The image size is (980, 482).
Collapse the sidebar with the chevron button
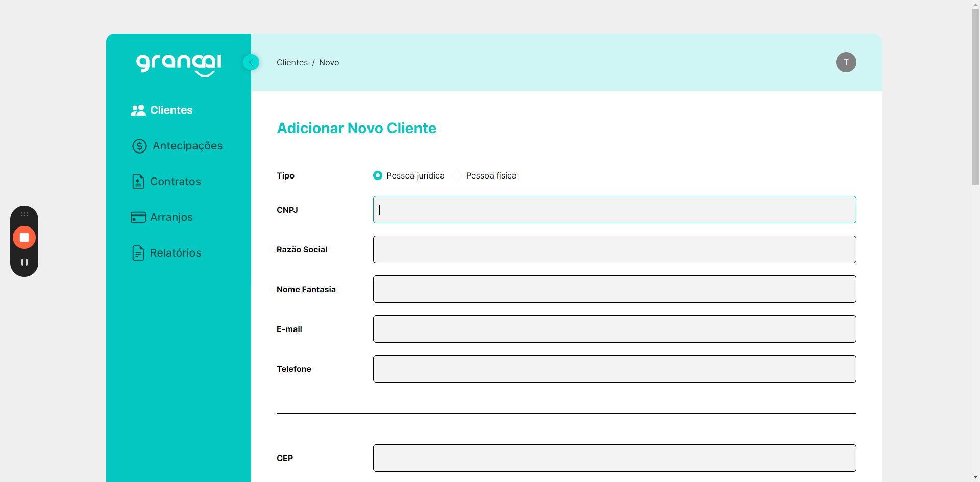[251, 62]
